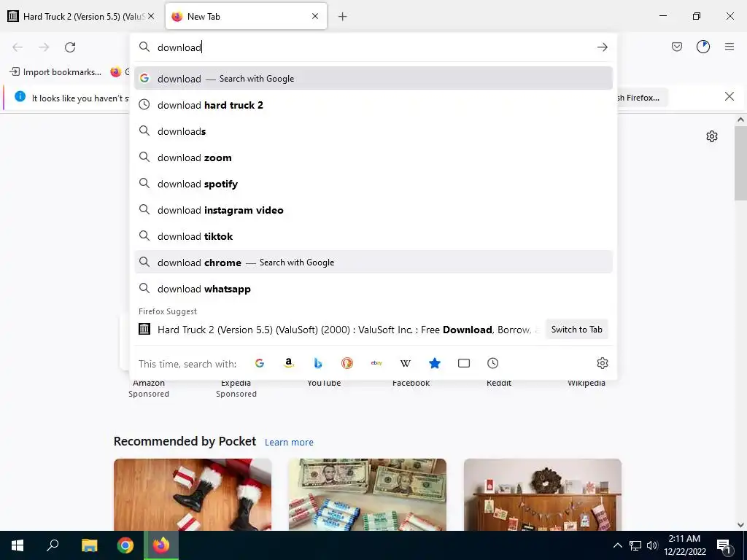747x560 pixels.
Task: Search this time with Amazon icon
Action: pos(289,363)
